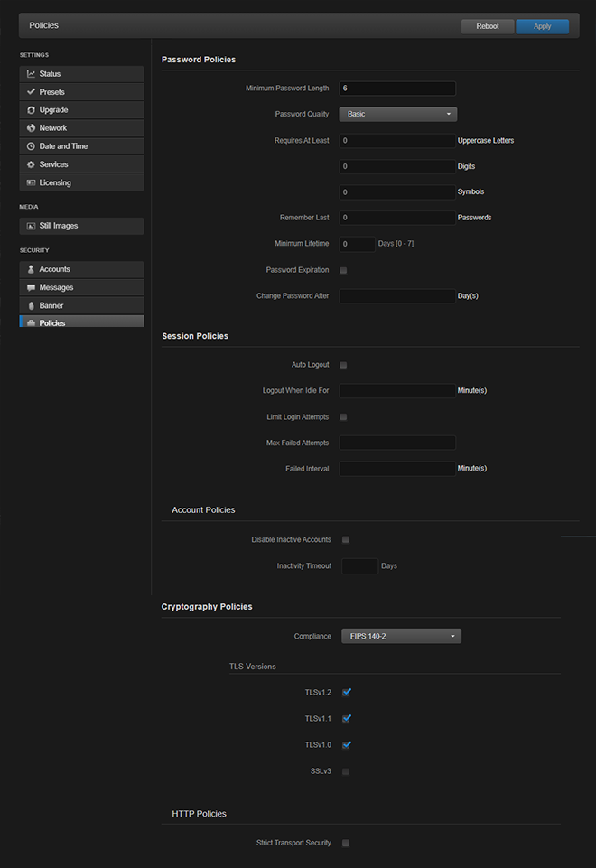The height and width of the screenshot is (868, 596).
Task: Open the Password Quality dropdown
Action: point(397,115)
